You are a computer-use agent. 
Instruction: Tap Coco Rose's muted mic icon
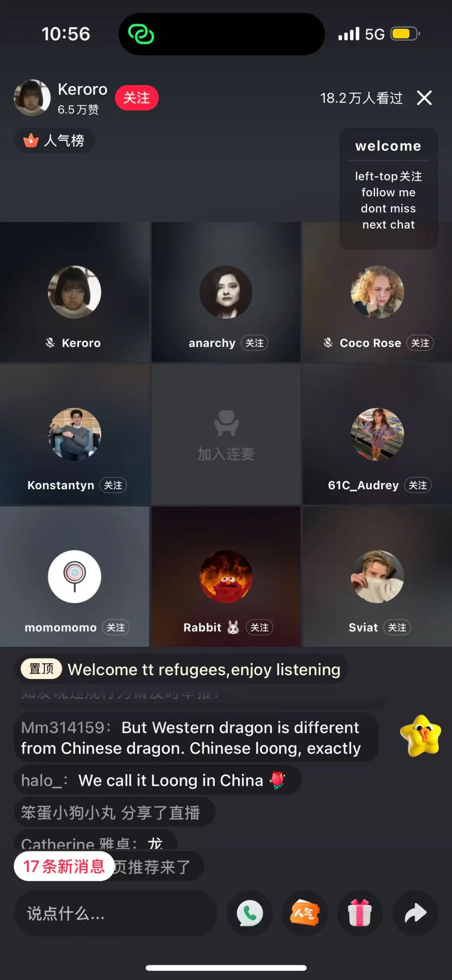click(328, 343)
